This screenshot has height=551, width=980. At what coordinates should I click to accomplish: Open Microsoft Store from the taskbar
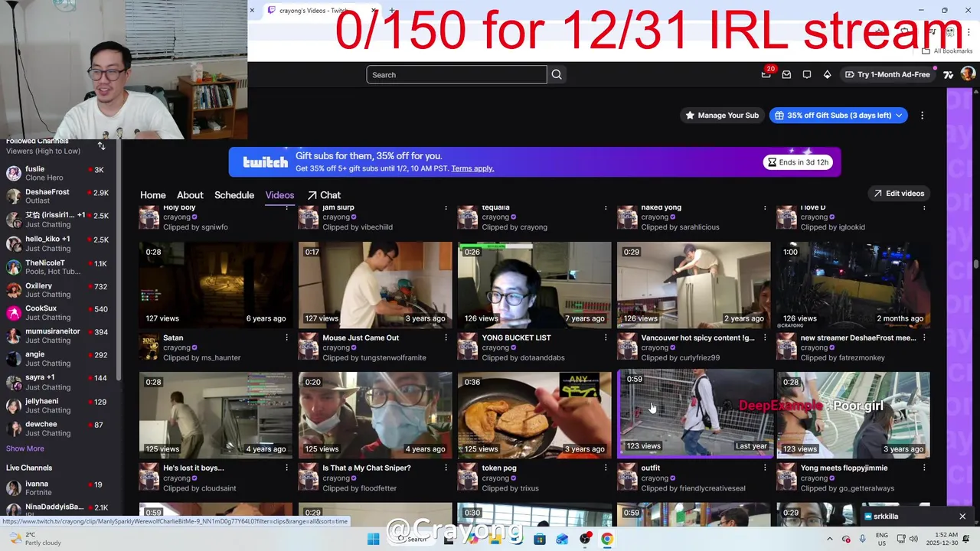(x=540, y=539)
